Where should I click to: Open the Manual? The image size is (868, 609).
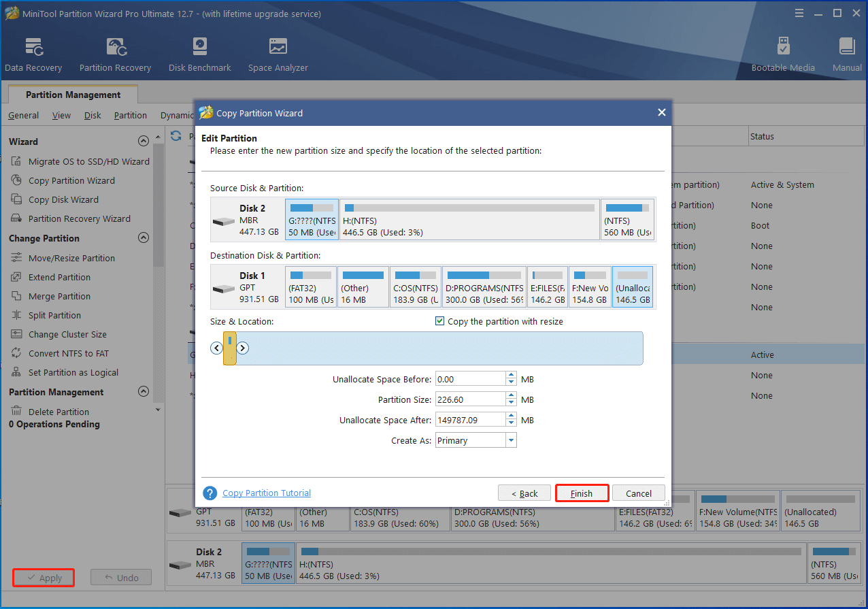[847, 54]
